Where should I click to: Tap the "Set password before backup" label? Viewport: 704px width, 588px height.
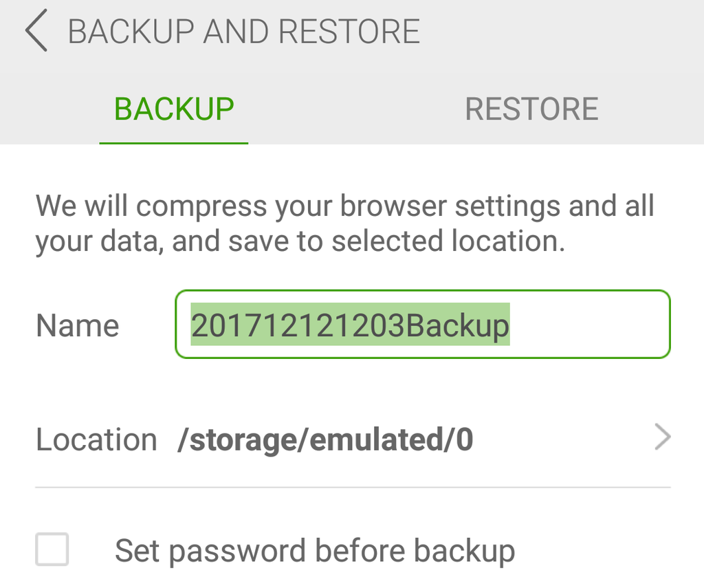314,551
